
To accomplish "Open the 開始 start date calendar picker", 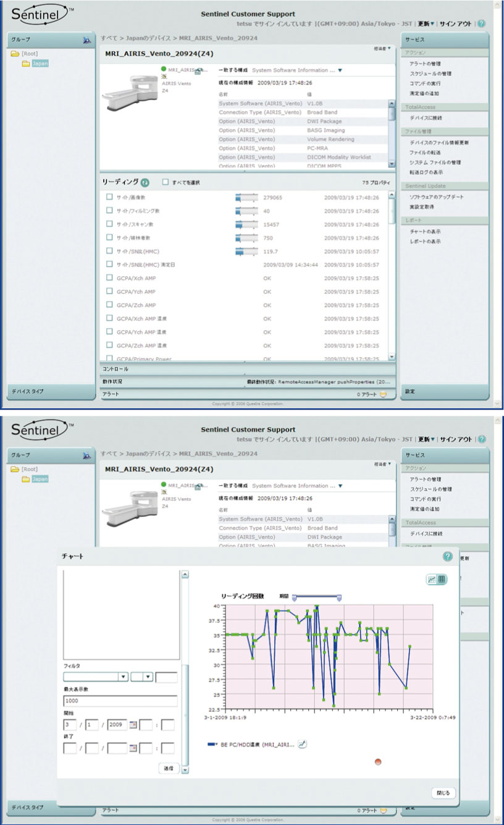I will pyautogui.click(x=133, y=724).
